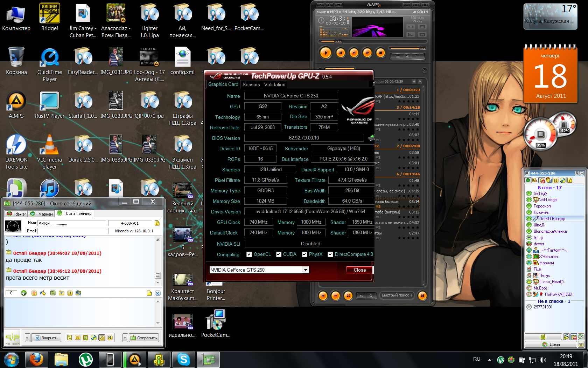Select contact ШоколадкаАленка in QIP list
Viewport: 588px width, 368px height.
click(550, 231)
